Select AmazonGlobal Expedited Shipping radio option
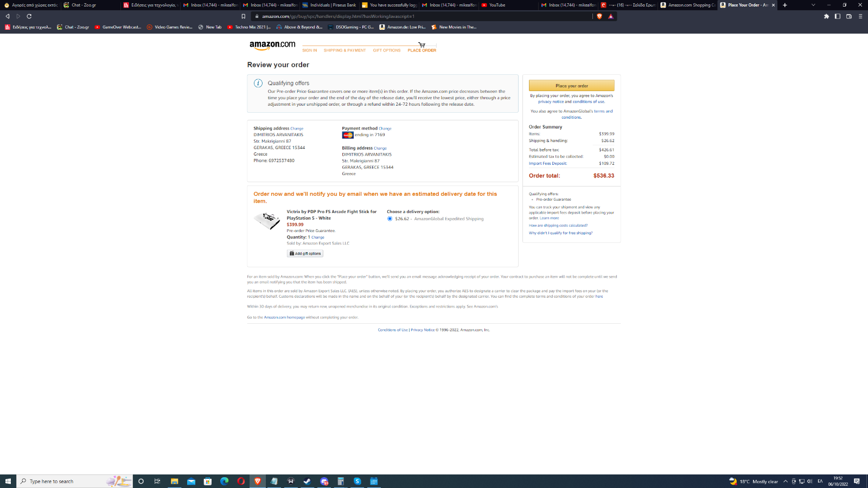The width and height of the screenshot is (868, 488). (390, 219)
